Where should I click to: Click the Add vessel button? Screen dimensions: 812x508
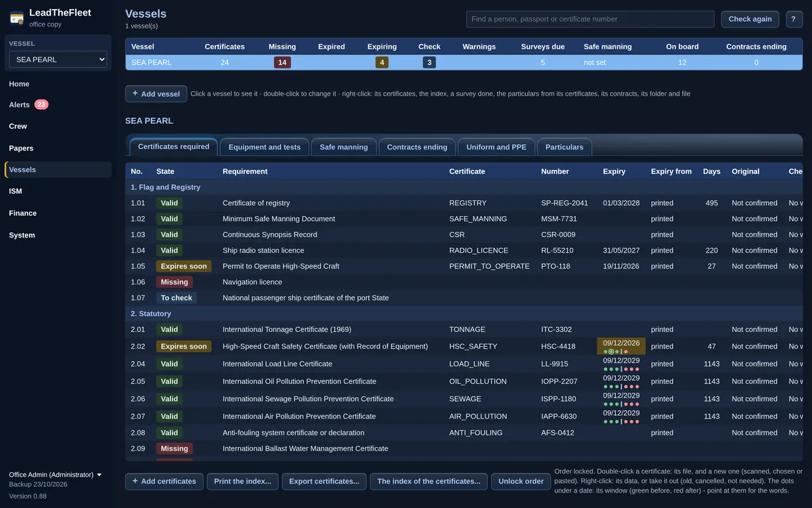[x=156, y=93]
